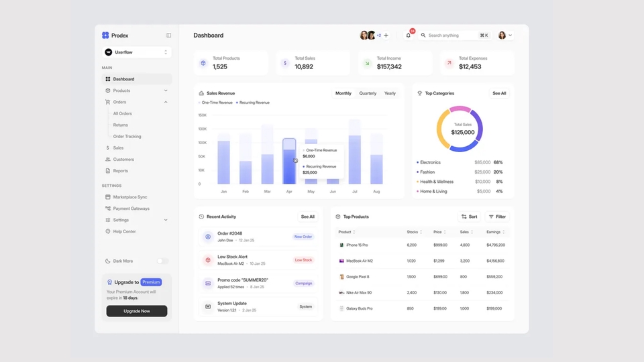Screen dimensions: 644x362
Task: Open Payment Gateways page
Action: [131, 208]
